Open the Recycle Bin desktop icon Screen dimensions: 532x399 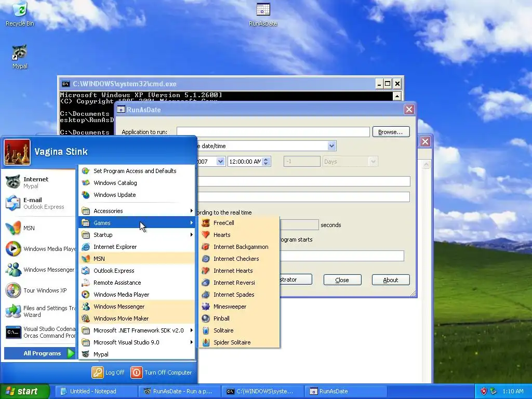click(20, 14)
